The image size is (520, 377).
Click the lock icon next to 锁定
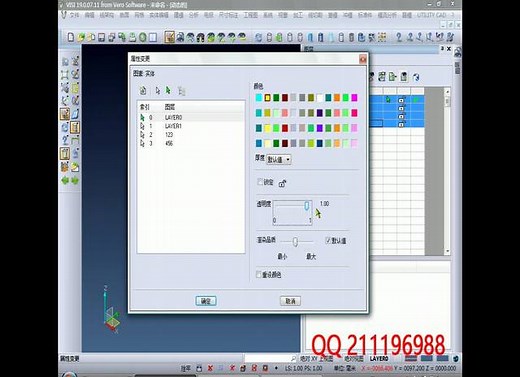pos(283,183)
